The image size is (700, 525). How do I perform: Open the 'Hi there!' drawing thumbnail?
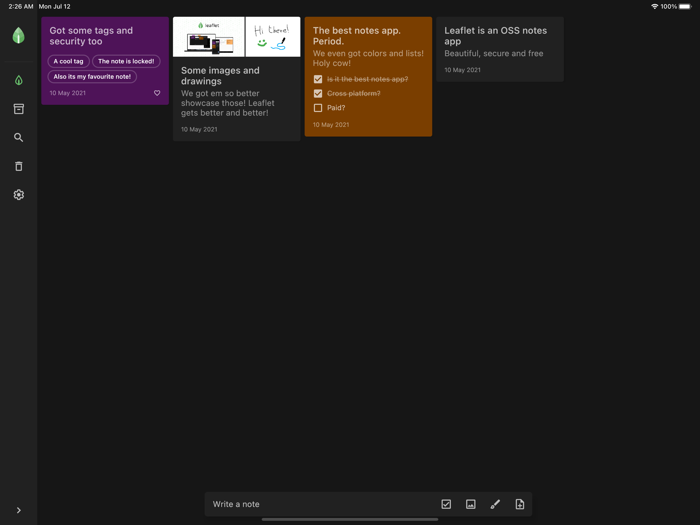[x=273, y=37]
